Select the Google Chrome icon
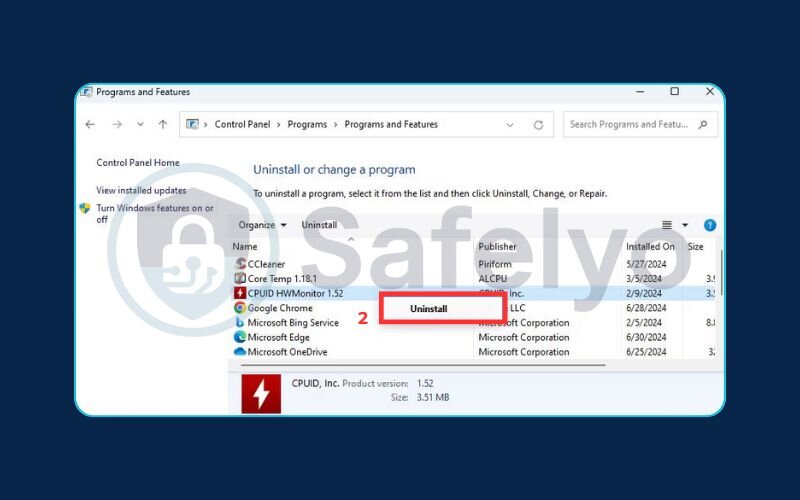The image size is (800, 500). (x=240, y=308)
